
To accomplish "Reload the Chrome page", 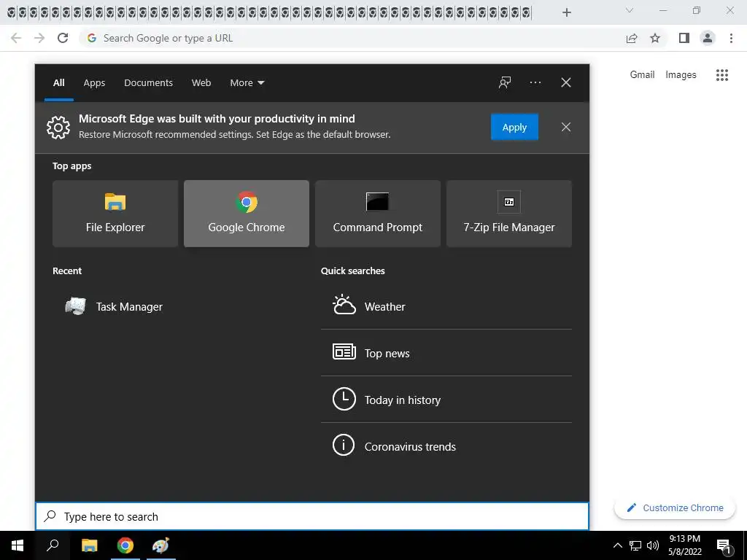I will pyautogui.click(x=63, y=38).
